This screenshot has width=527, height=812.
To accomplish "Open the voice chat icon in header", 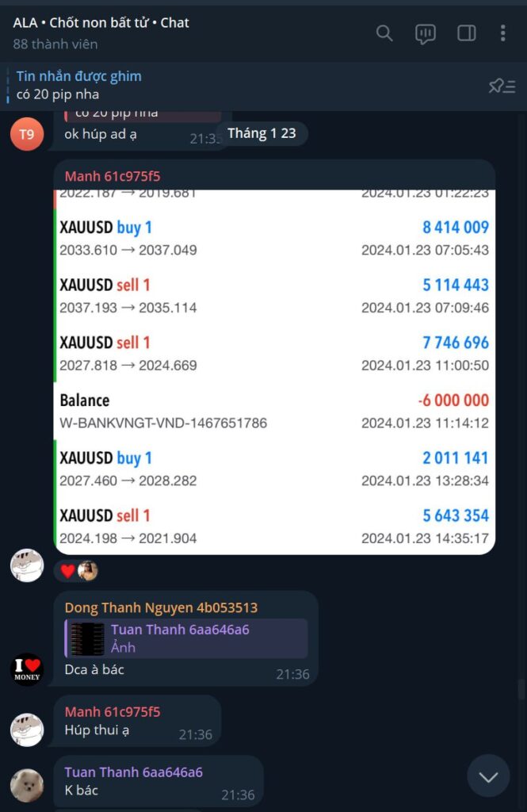I will [425, 34].
